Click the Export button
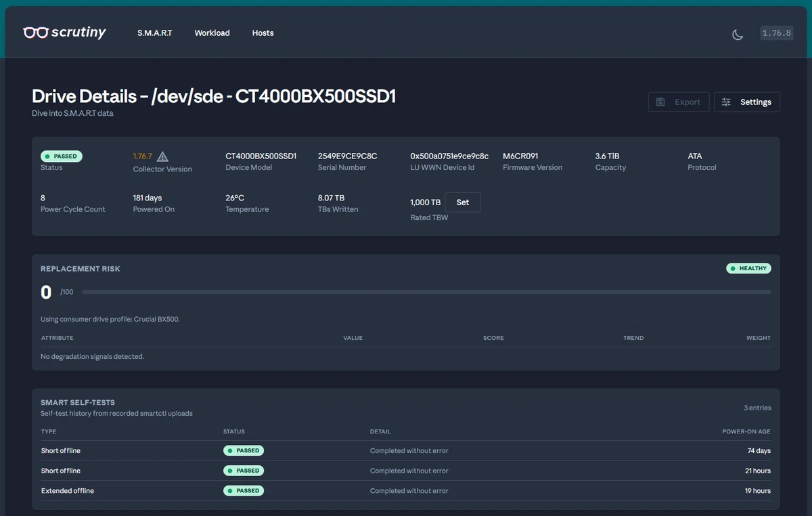The image size is (812, 516). click(679, 102)
